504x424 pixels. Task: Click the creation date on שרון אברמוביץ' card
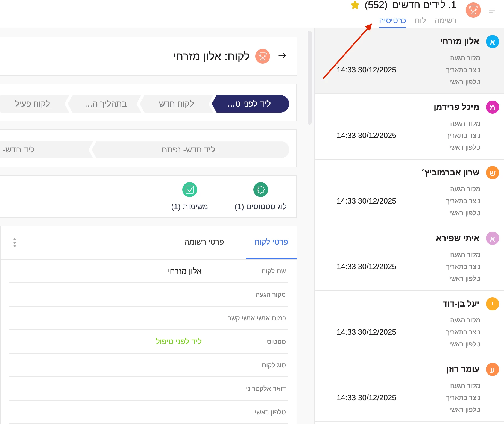366,201
